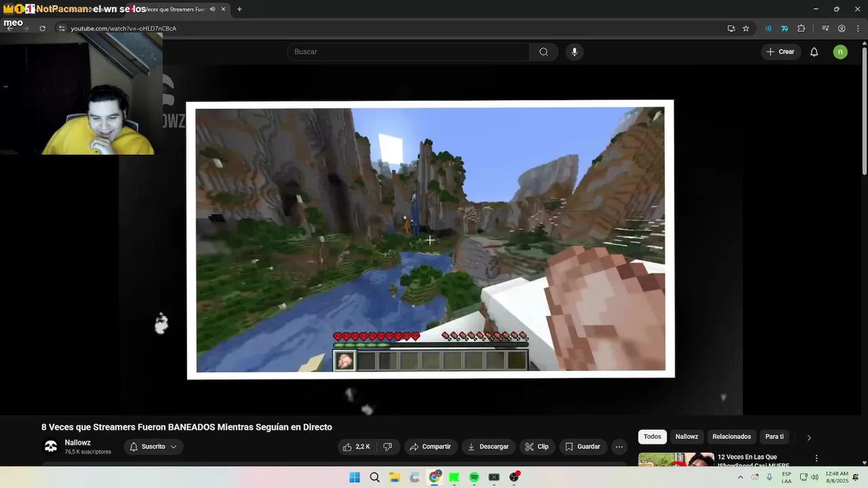The width and height of the screenshot is (868, 488).
Task: Reload the page with the refresh icon
Action: coord(42,28)
